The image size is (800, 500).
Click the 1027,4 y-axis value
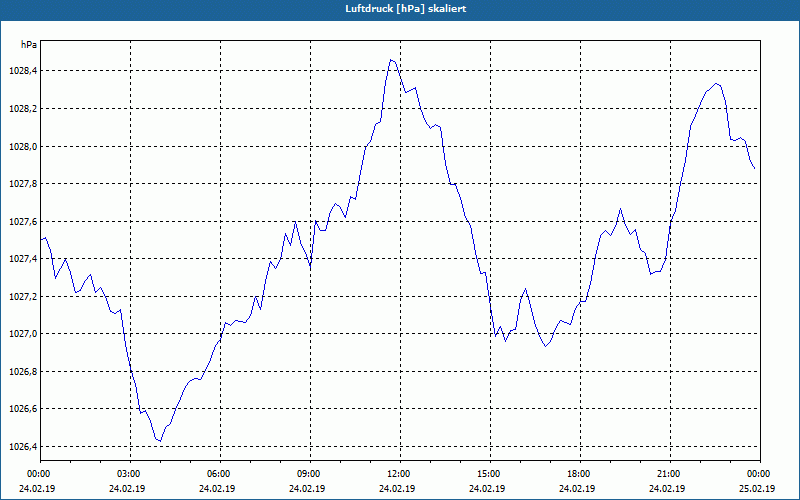[x=23, y=259]
